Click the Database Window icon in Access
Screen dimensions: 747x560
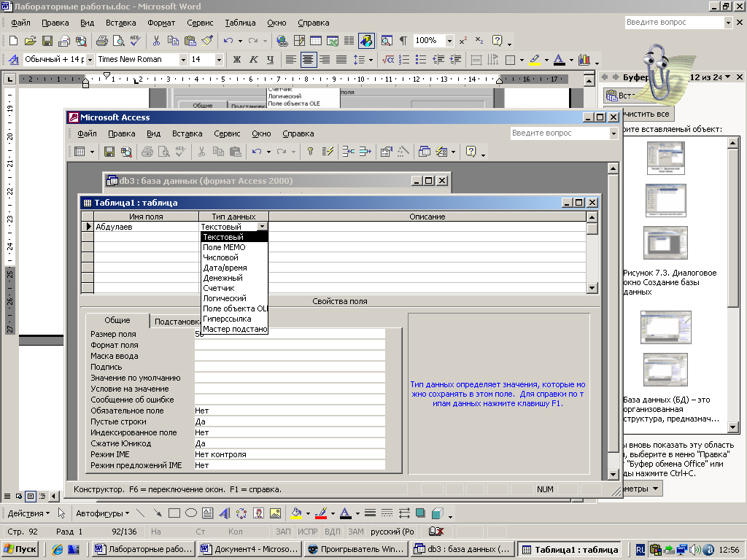tap(424, 152)
